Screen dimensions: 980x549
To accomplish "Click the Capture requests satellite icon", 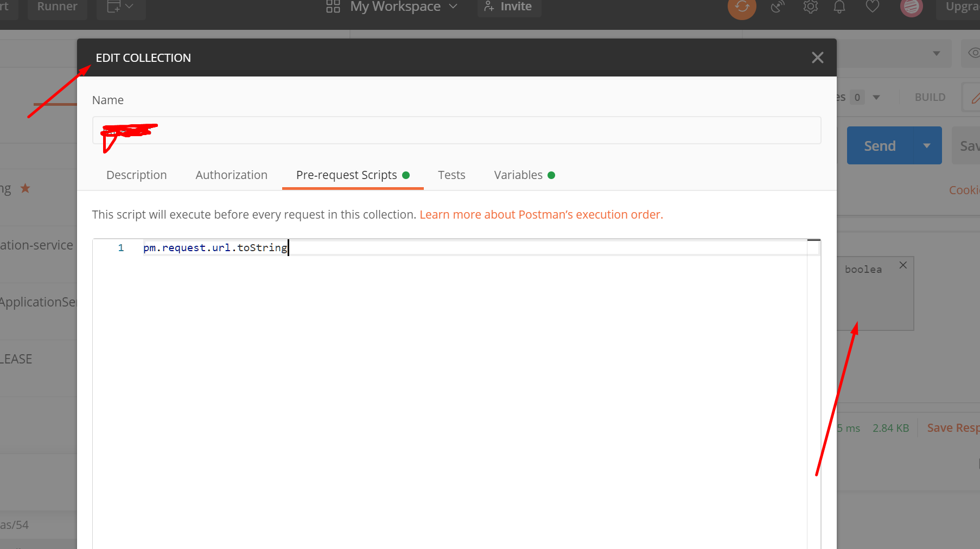I will coord(777,7).
